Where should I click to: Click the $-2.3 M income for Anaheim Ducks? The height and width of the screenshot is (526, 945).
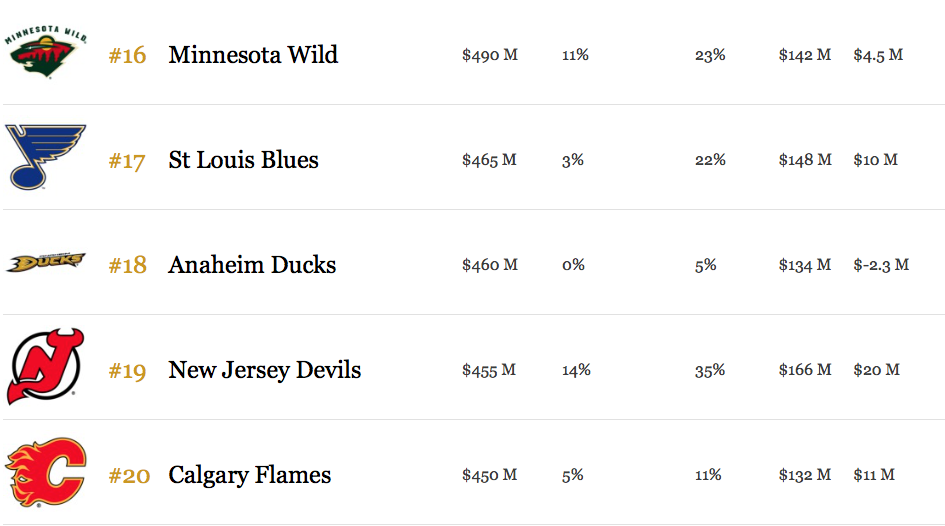coord(881,265)
